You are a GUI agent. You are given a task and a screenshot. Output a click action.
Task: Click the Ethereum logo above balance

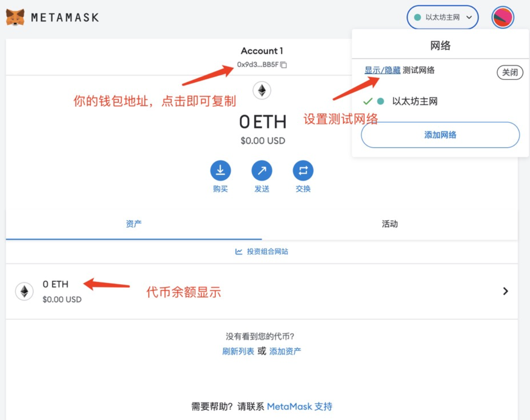262,90
